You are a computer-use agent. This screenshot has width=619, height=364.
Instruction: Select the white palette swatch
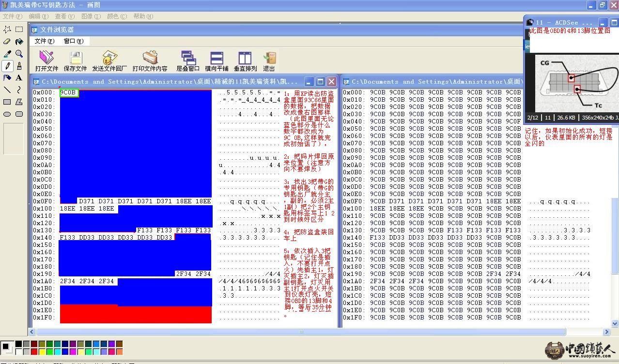pos(18,351)
